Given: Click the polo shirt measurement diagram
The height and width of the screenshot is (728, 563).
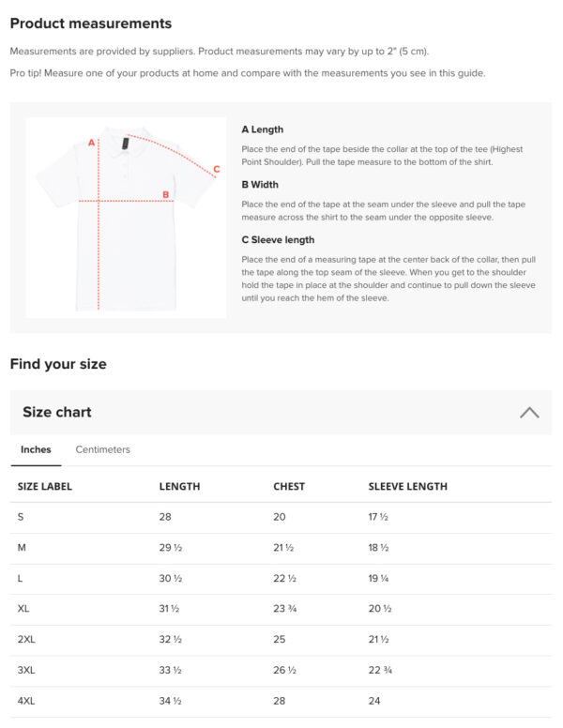Looking at the screenshot, I should pyautogui.click(x=126, y=218).
